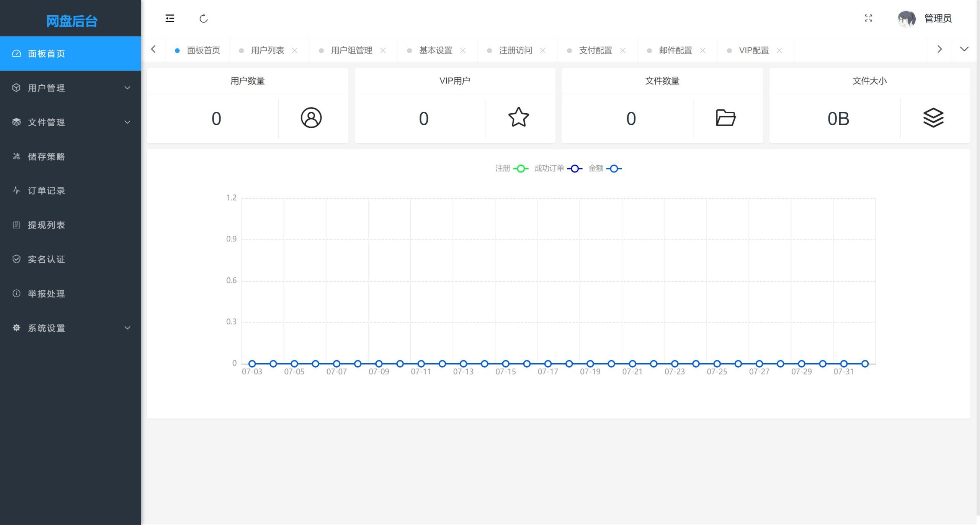The width and height of the screenshot is (980, 525).
Task: Click the user profile icon in 用户数量 card
Action: [311, 118]
